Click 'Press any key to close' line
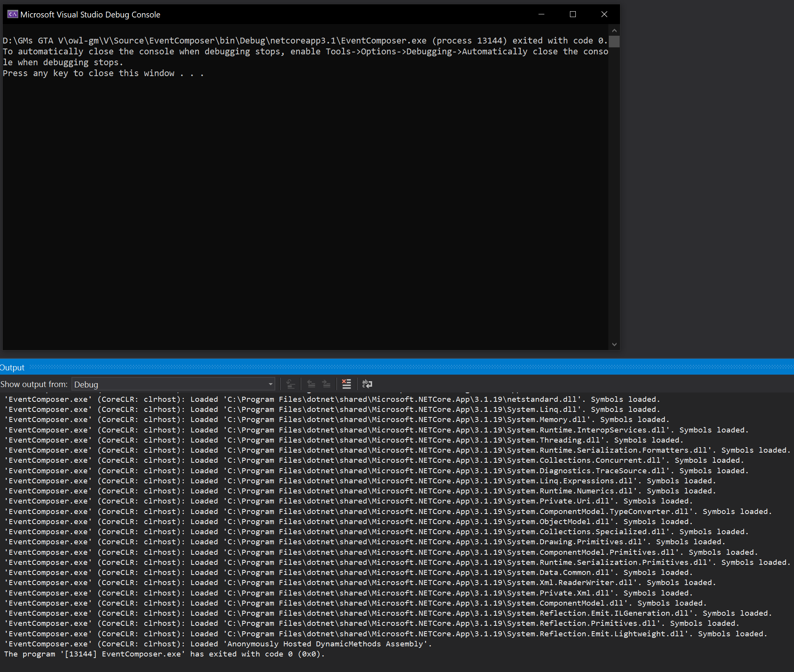The height and width of the screenshot is (672, 794). click(103, 73)
